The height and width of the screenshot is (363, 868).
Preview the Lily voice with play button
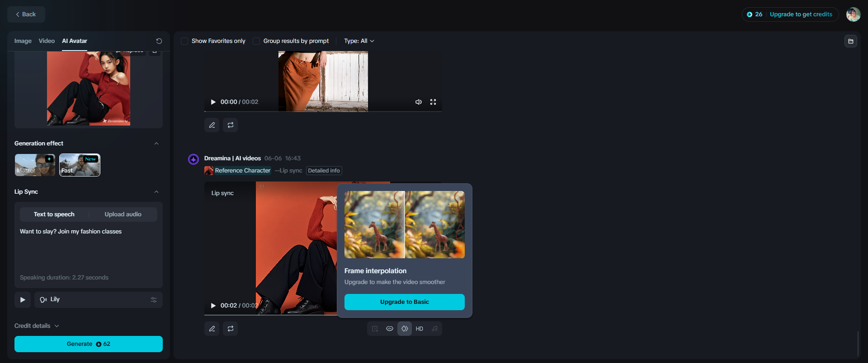[23, 300]
